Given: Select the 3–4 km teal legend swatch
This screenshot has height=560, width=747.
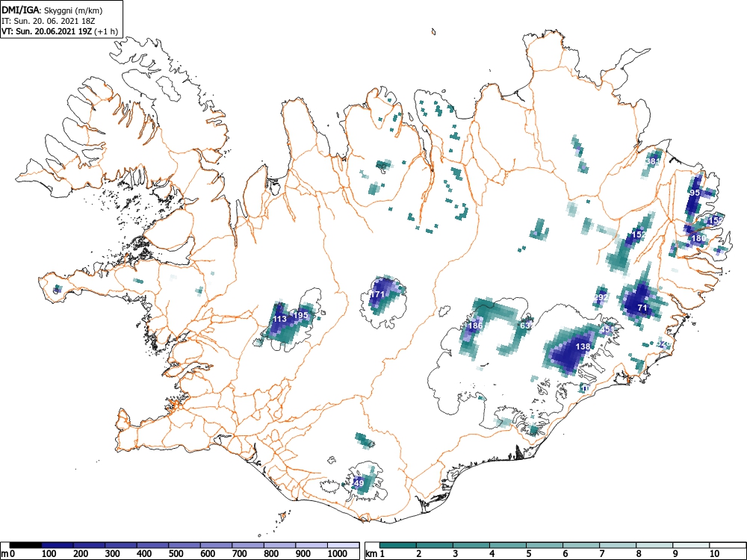Looking at the screenshot, I should [471, 545].
